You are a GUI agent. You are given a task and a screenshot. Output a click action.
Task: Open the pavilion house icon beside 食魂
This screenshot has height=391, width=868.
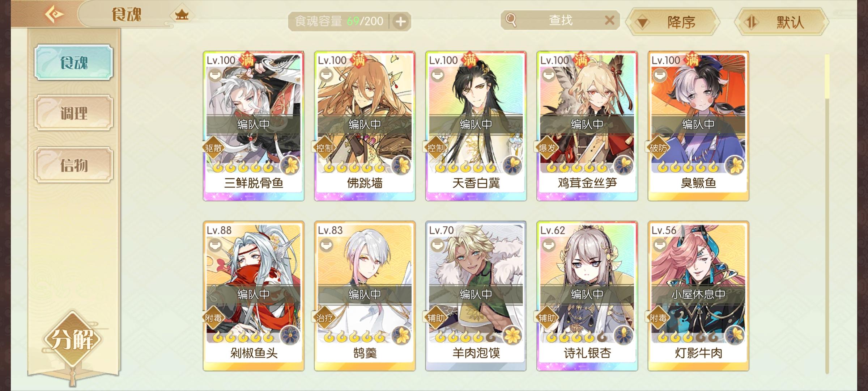click(x=182, y=15)
